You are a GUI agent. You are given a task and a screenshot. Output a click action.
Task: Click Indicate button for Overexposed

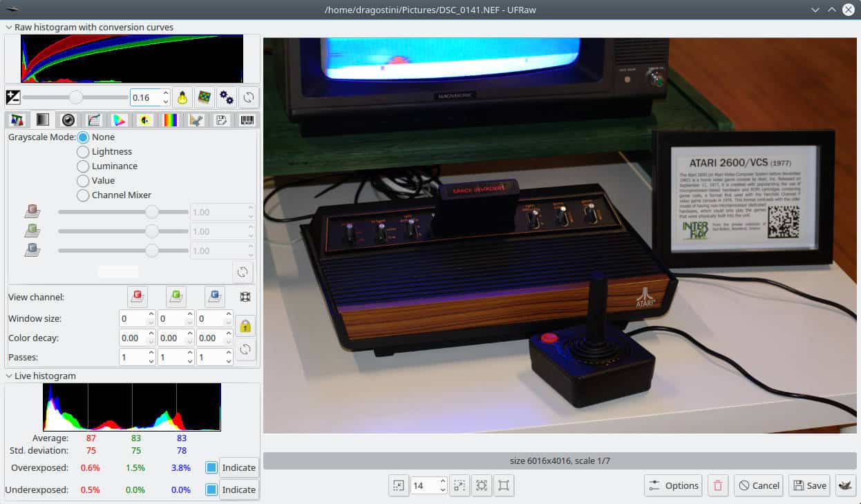click(x=239, y=468)
